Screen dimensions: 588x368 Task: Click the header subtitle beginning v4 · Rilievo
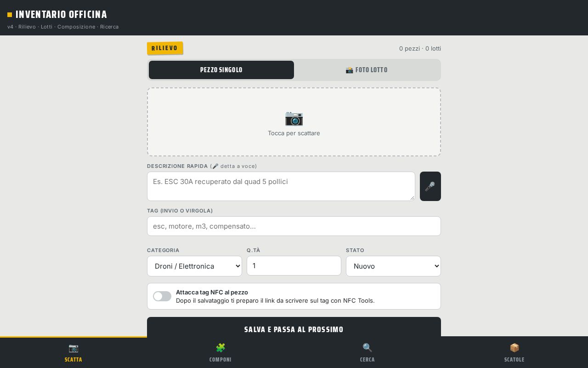point(63,27)
